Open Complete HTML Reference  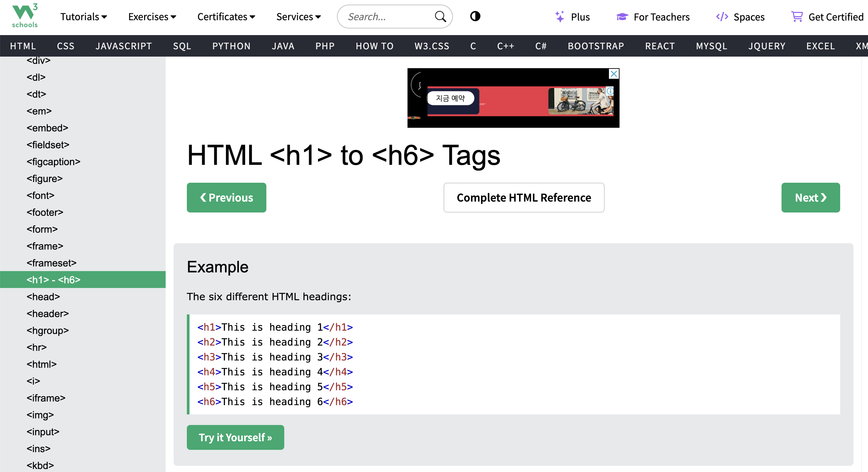524,198
